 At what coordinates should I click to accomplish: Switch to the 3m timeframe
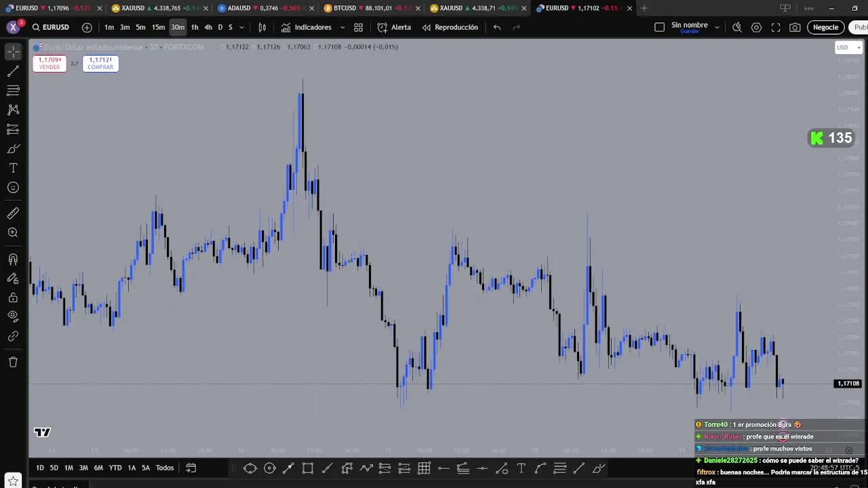tap(125, 27)
